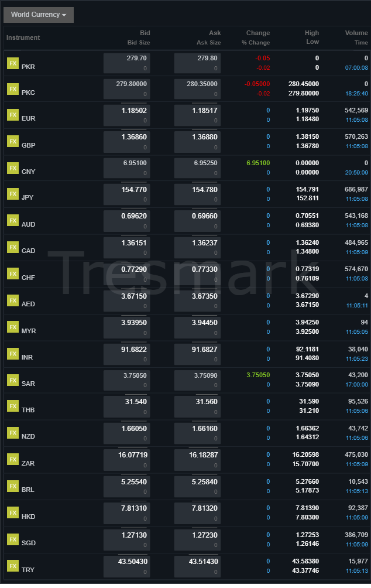Select the FX badge for CNY

click(12, 167)
